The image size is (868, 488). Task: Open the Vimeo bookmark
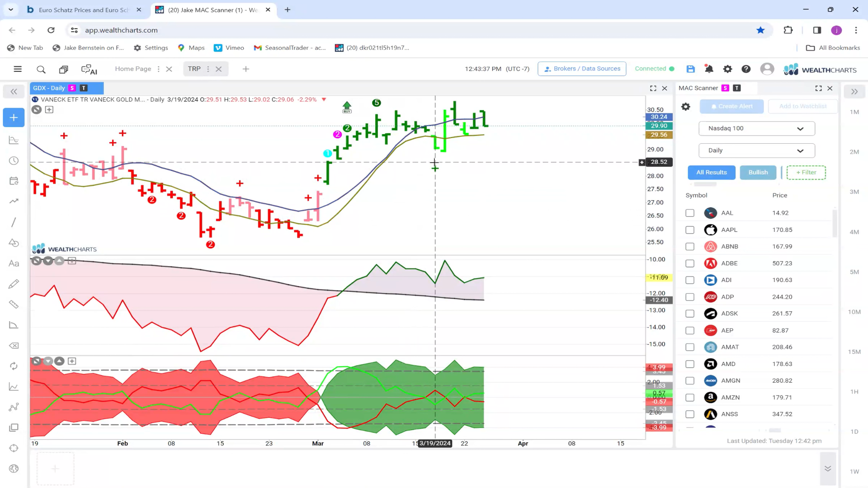tap(229, 47)
